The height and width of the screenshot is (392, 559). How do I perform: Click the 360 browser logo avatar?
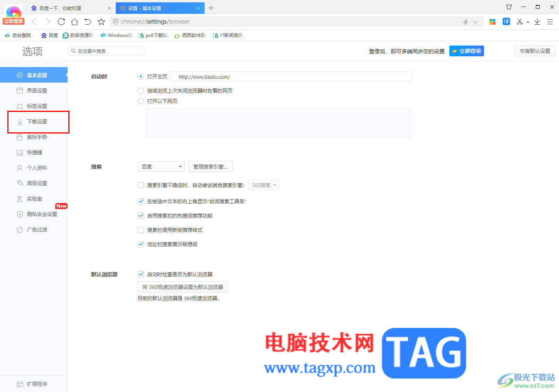pyautogui.click(x=14, y=12)
